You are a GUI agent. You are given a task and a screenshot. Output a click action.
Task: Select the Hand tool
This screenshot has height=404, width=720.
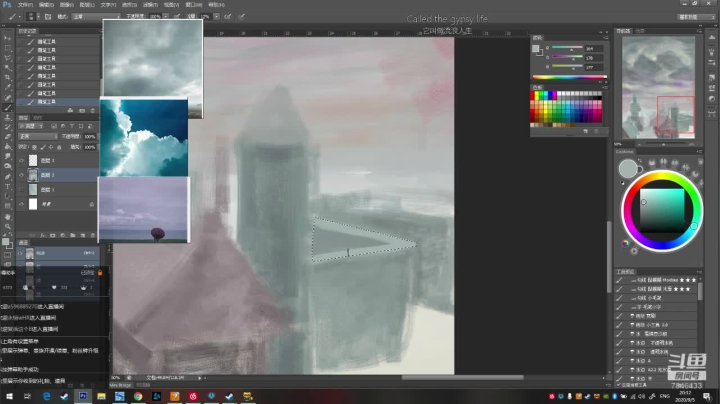tap(8, 216)
